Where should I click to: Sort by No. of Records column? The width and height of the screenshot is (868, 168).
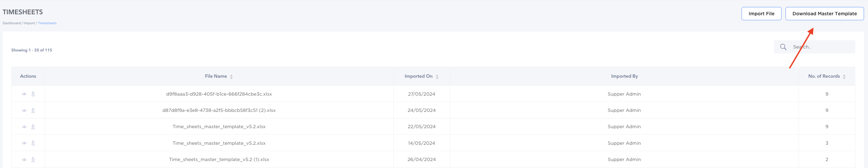click(x=844, y=77)
